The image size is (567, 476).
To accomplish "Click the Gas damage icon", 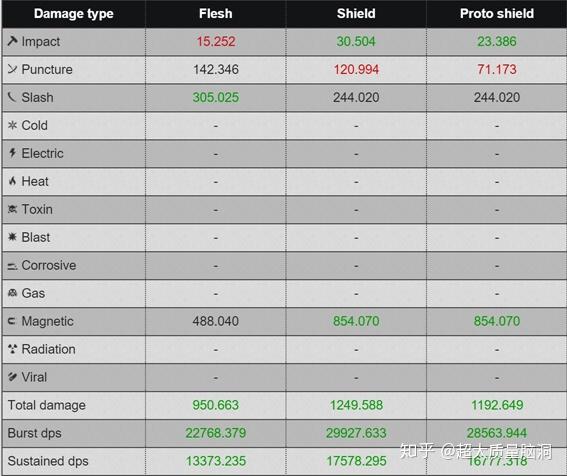I will [12, 293].
